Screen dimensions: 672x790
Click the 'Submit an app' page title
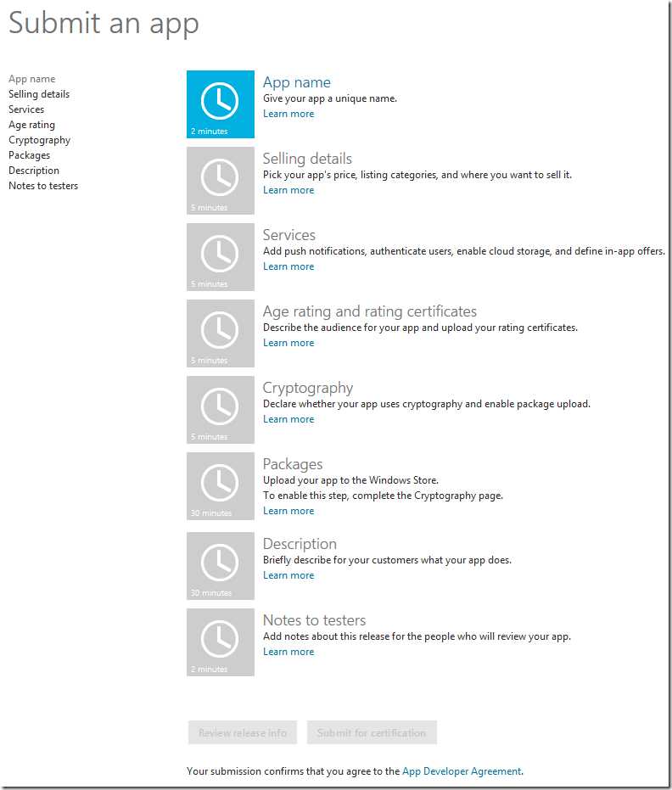(x=104, y=24)
